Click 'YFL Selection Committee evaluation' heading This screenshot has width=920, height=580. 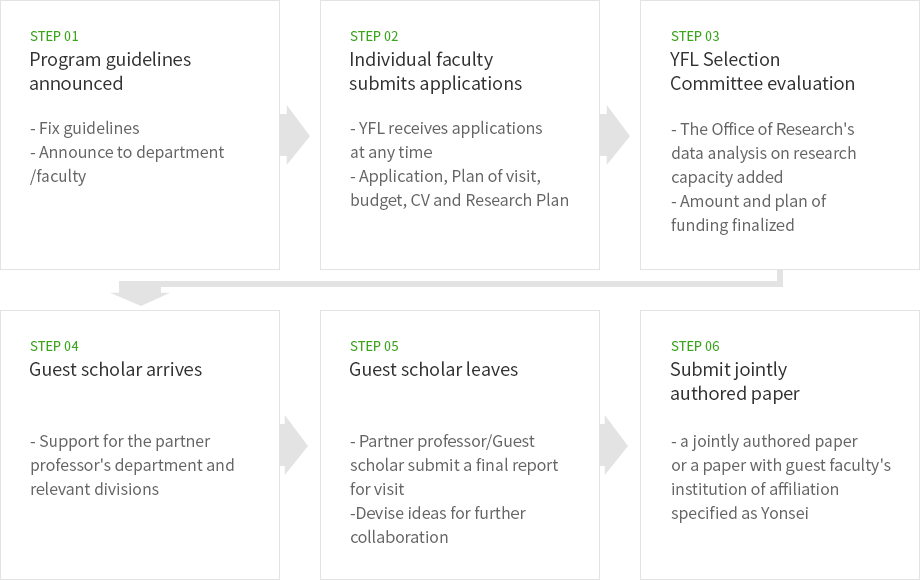[x=762, y=72]
